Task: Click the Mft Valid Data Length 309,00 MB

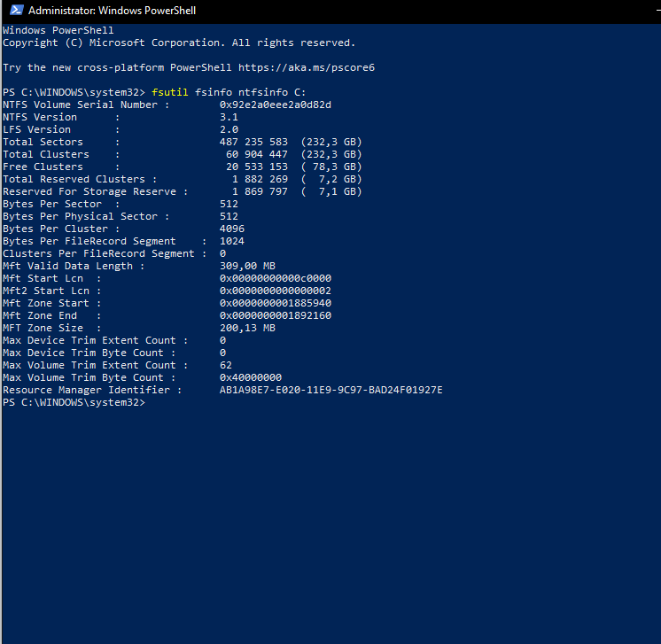Action: [x=247, y=266]
